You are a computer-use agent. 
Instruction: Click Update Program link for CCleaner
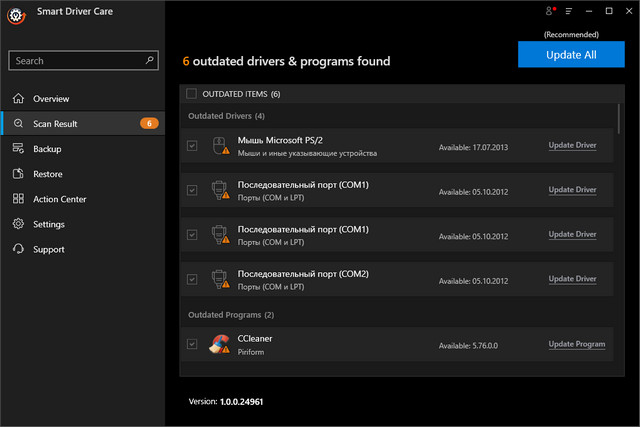[x=576, y=345]
